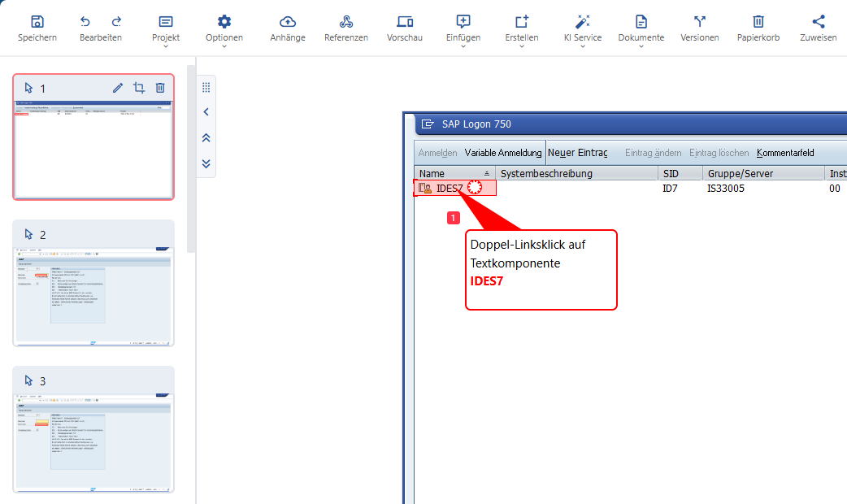
Task: Redo the last edit under Bearbeiten
Action: pos(117,22)
